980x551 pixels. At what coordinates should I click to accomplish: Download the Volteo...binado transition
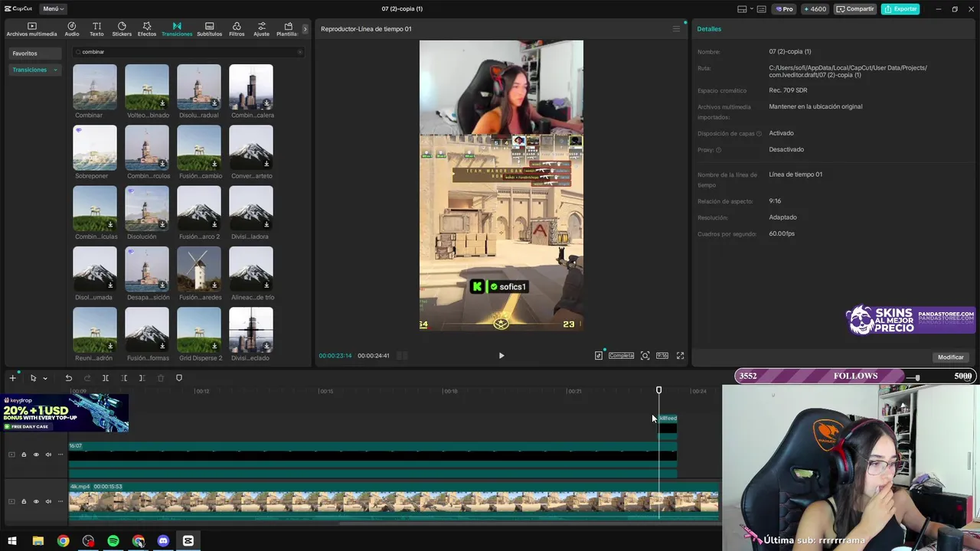[x=162, y=103]
